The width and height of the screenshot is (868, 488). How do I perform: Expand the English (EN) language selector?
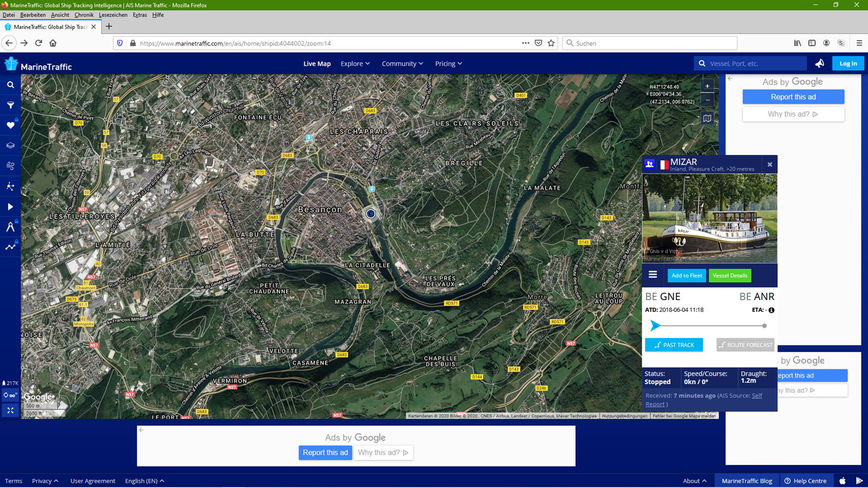[144, 481]
